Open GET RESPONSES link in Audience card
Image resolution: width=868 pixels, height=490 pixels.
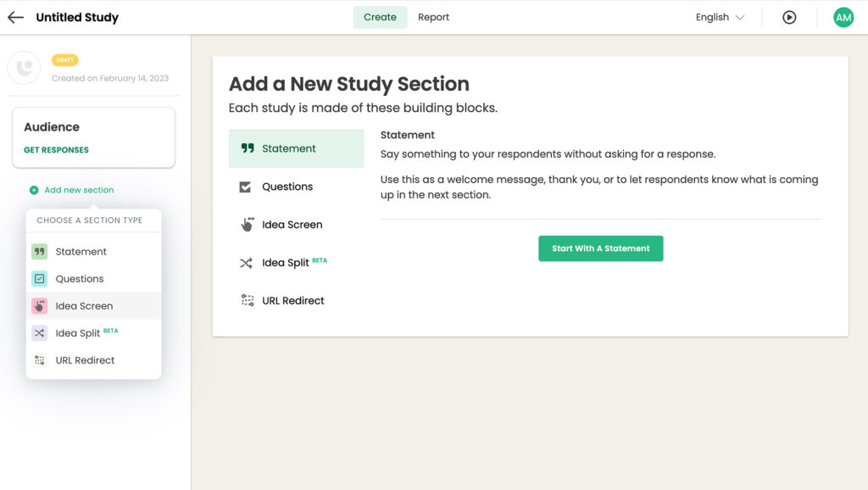pyautogui.click(x=56, y=150)
